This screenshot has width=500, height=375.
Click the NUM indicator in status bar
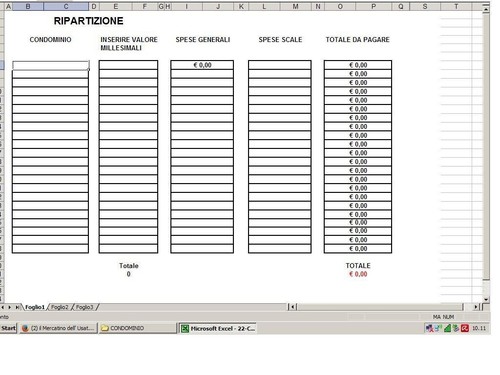[448, 317]
